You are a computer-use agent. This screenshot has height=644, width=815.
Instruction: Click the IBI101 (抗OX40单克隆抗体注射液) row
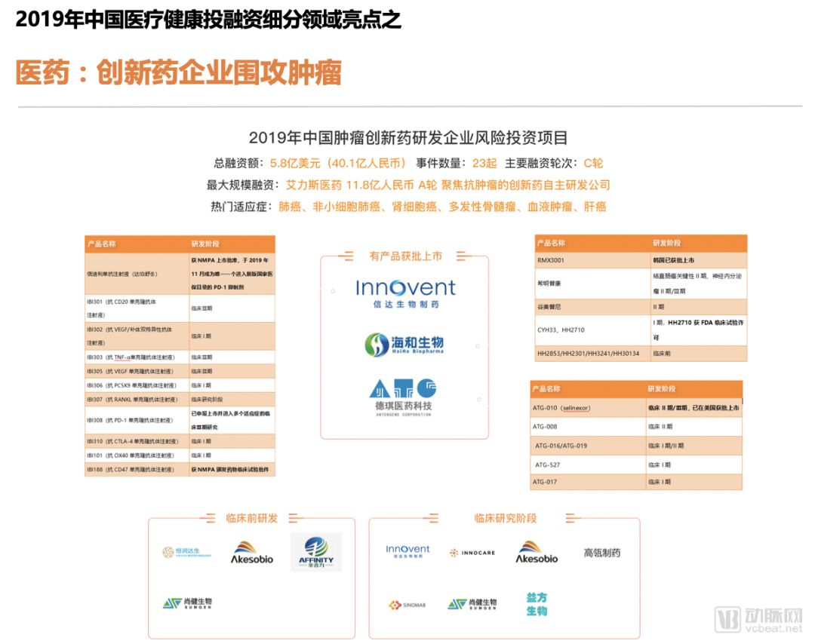[x=180, y=455]
